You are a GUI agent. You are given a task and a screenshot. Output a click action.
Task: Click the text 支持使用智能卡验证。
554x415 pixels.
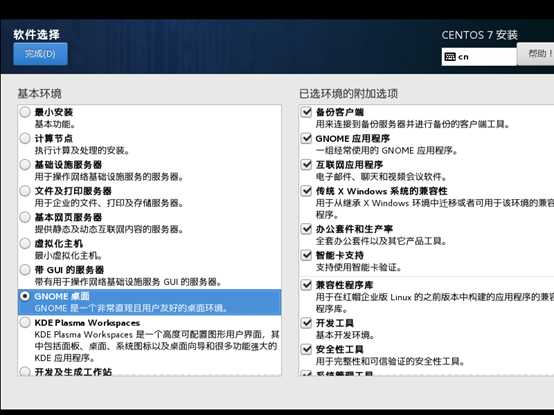359,267
